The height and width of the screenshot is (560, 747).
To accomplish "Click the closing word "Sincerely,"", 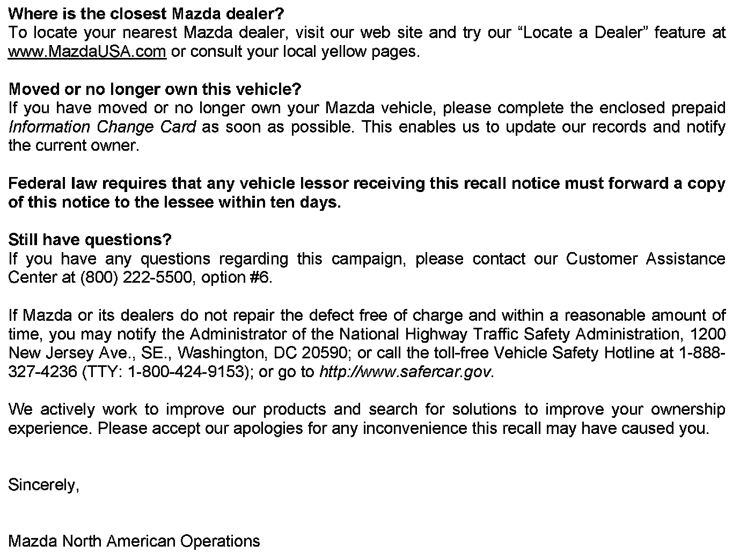I will 44,485.
